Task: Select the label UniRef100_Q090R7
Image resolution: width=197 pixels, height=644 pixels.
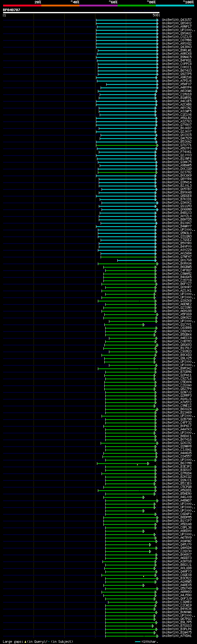Action: (x=177, y=287)
